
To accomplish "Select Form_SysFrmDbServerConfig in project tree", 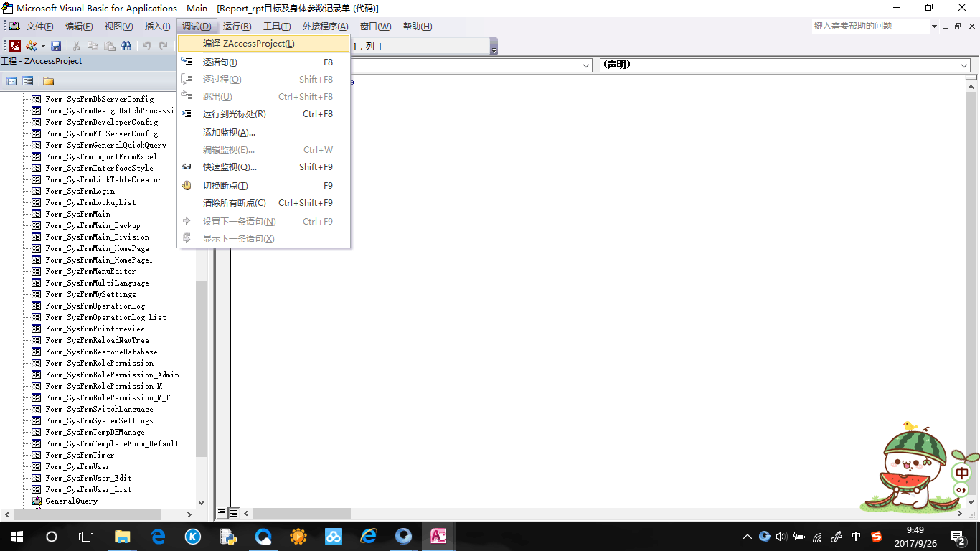I will pos(99,99).
